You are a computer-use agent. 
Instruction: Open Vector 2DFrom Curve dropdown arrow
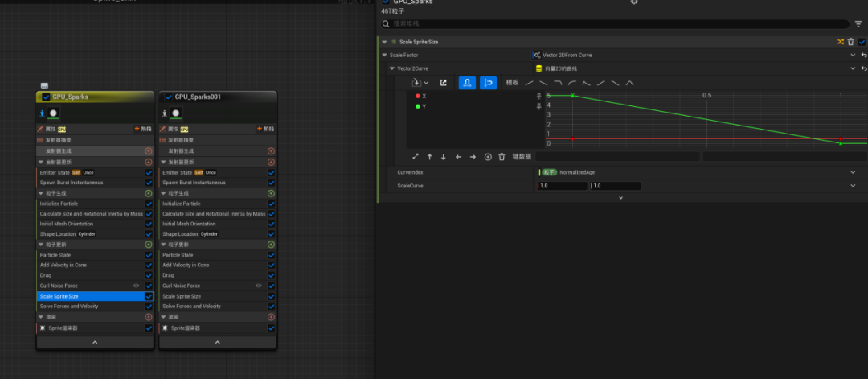click(853, 56)
